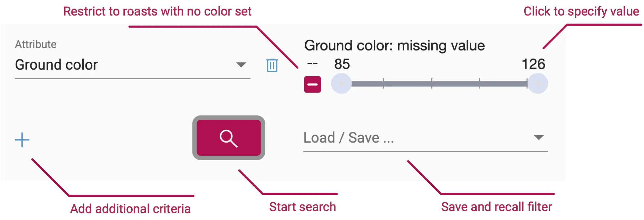
Task: Click the 'Add additional criteria' annotation text
Action: tap(130, 209)
